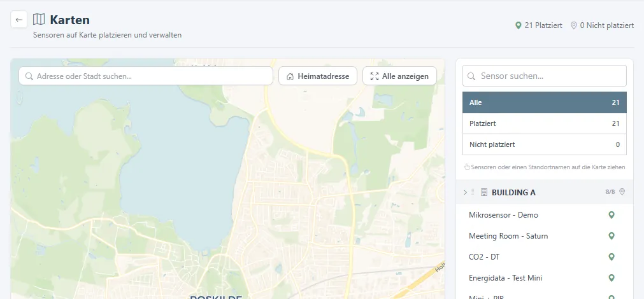Viewport: 644px width, 299px height.
Task: Select the Platziert filter tab
Action: 545,123
